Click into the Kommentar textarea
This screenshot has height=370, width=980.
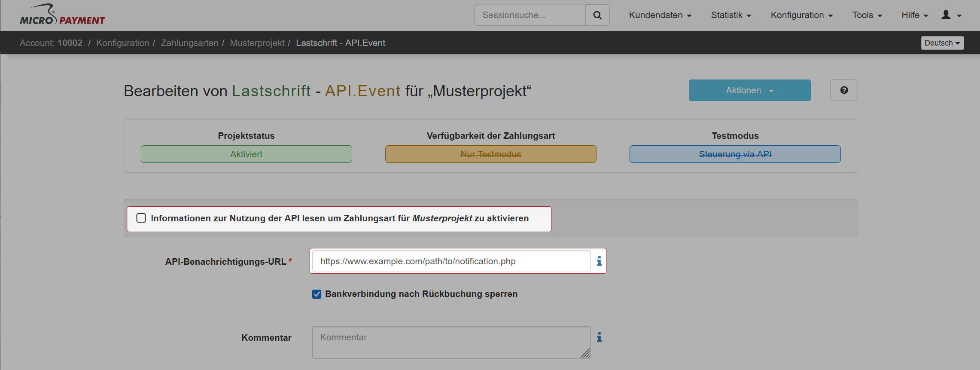click(451, 342)
